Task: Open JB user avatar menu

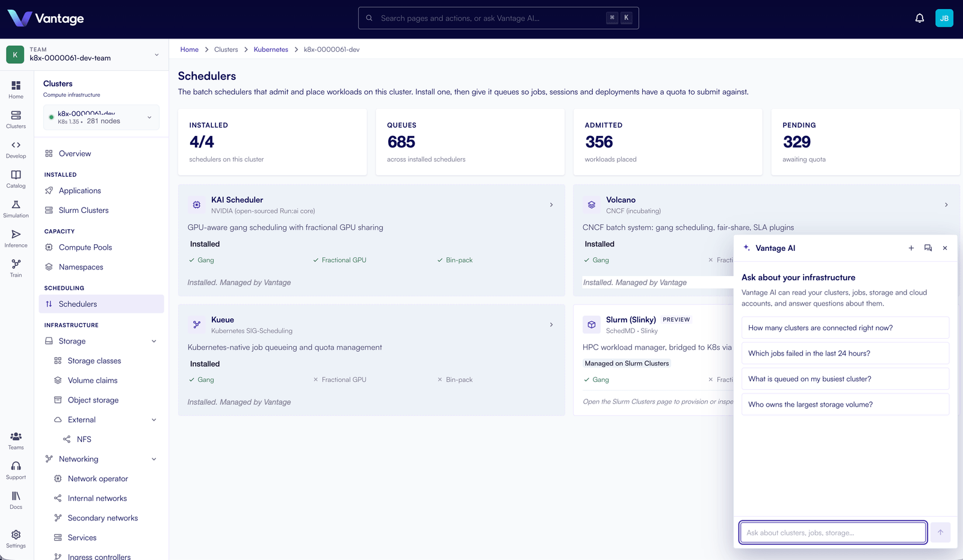Action: point(944,19)
